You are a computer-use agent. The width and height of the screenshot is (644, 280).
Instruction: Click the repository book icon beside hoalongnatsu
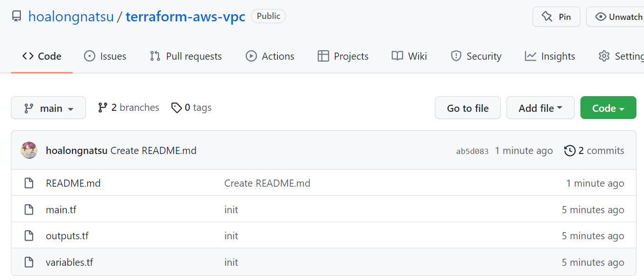point(17,17)
